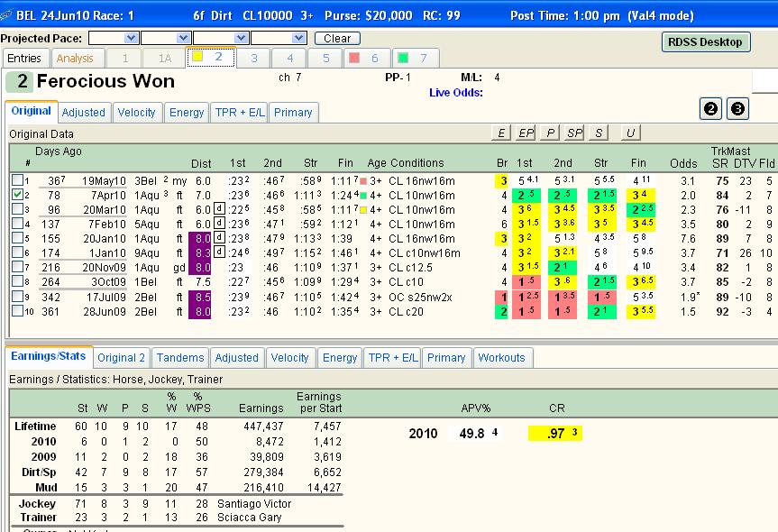The image size is (778, 532).
Task: Click the green square beside 7Apr10 finish time
Action: click(x=363, y=196)
